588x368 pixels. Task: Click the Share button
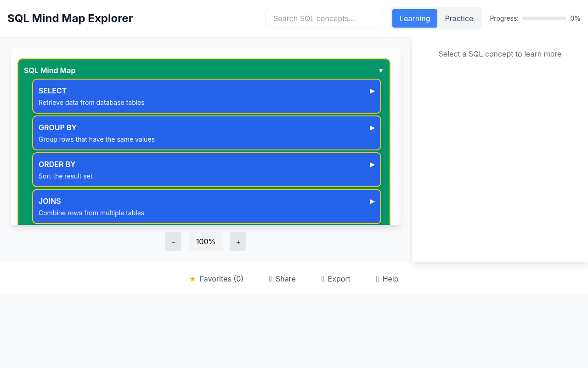[282, 279]
